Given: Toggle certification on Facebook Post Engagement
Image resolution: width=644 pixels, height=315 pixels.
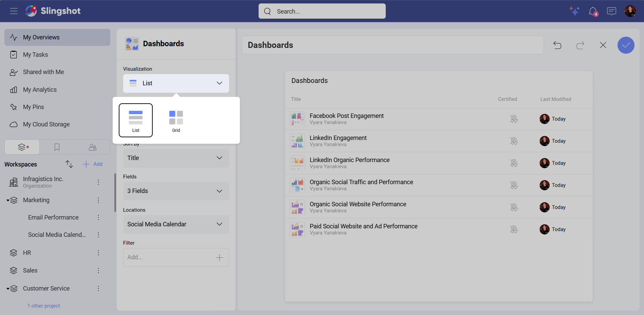Looking at the screenshot, I should tap(514, 119).
